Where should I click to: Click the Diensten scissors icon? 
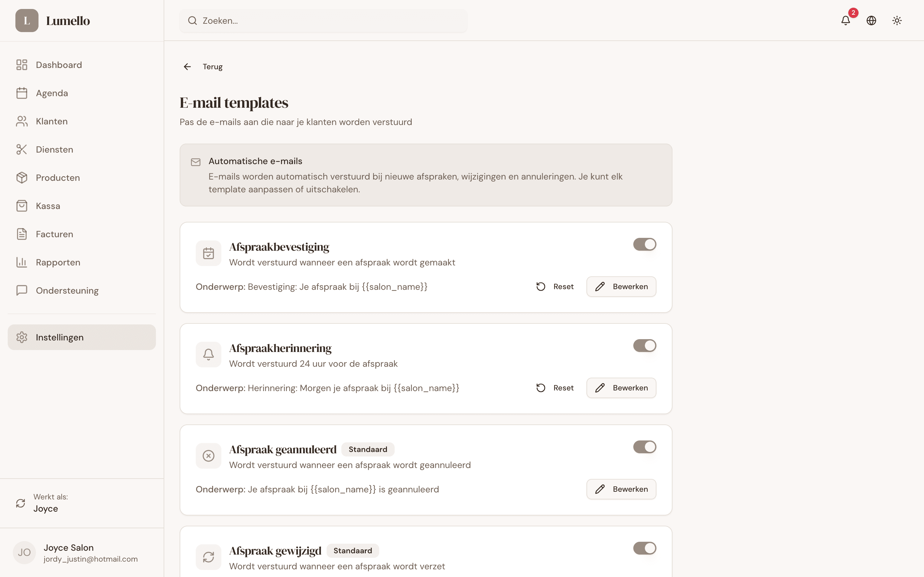click(21, 149)
